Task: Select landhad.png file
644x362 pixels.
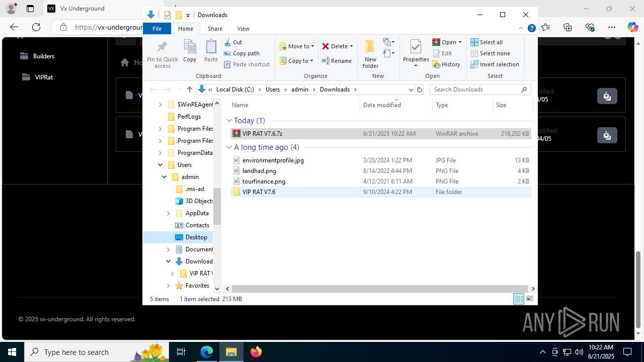Action: coord(380,171)
